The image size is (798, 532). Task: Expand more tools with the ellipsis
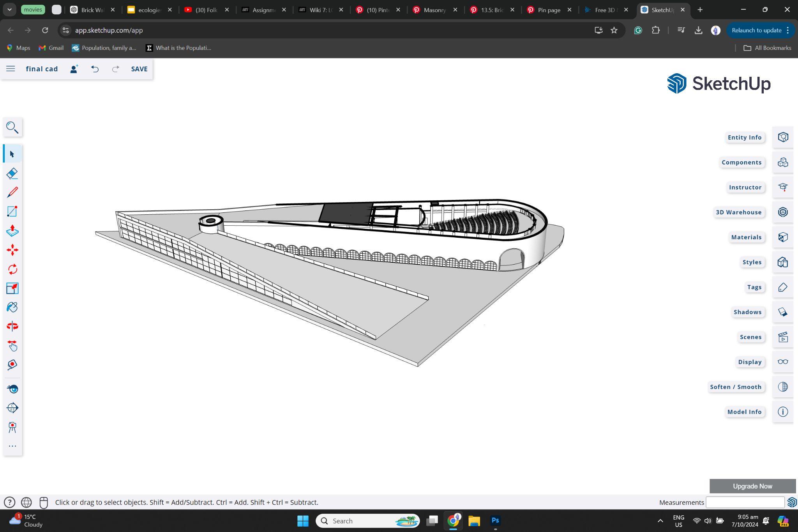pos(12,446)
